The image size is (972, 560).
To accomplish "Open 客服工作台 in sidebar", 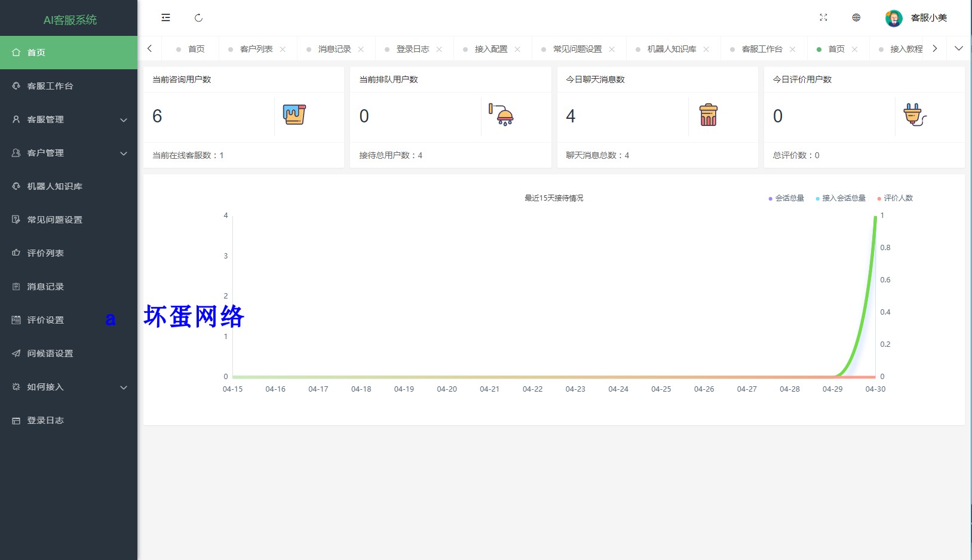I will tap(69, 86).
